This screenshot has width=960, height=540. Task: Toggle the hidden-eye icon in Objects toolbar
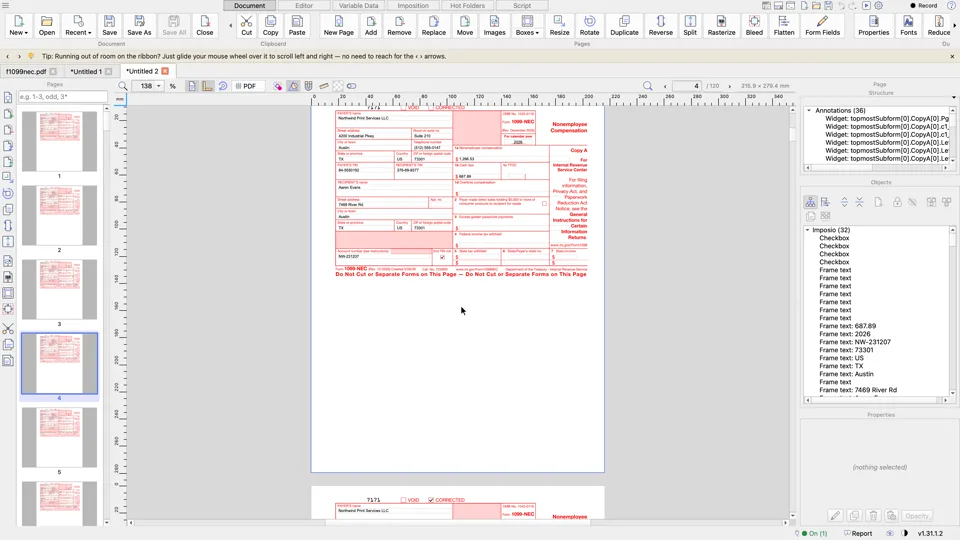tap(912, 202)
